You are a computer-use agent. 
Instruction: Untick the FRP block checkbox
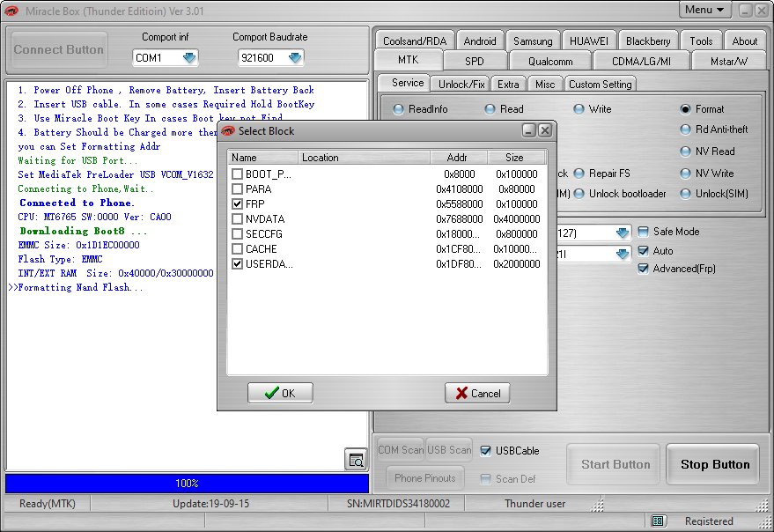[238, 204]
